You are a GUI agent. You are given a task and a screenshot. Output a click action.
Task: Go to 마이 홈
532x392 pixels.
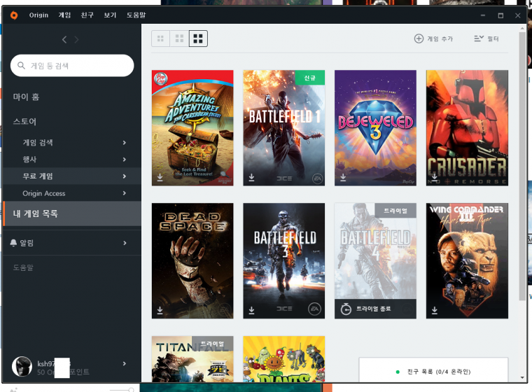pyautogui.click(x=26, y=97)
